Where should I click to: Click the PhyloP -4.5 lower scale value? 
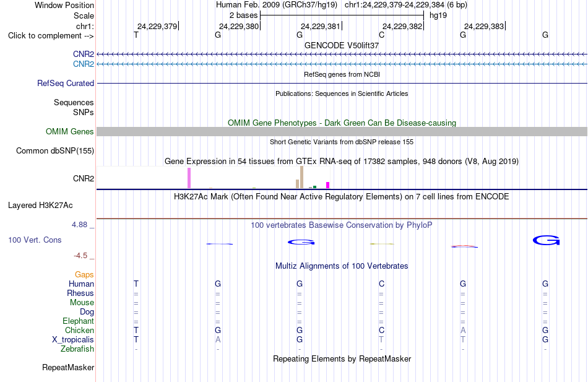[x=80, y=256]
